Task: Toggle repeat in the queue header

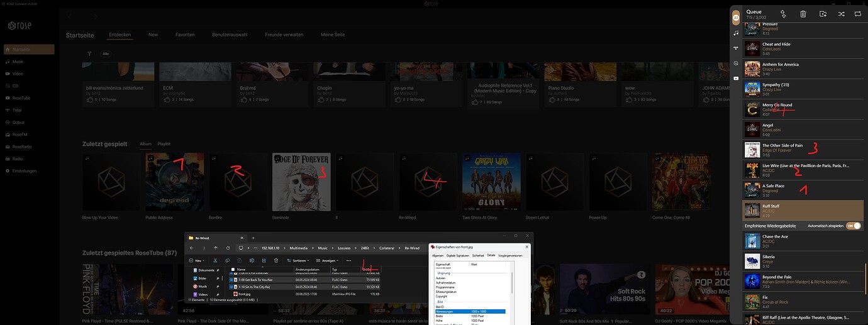Action: click(x=858, y=14)
